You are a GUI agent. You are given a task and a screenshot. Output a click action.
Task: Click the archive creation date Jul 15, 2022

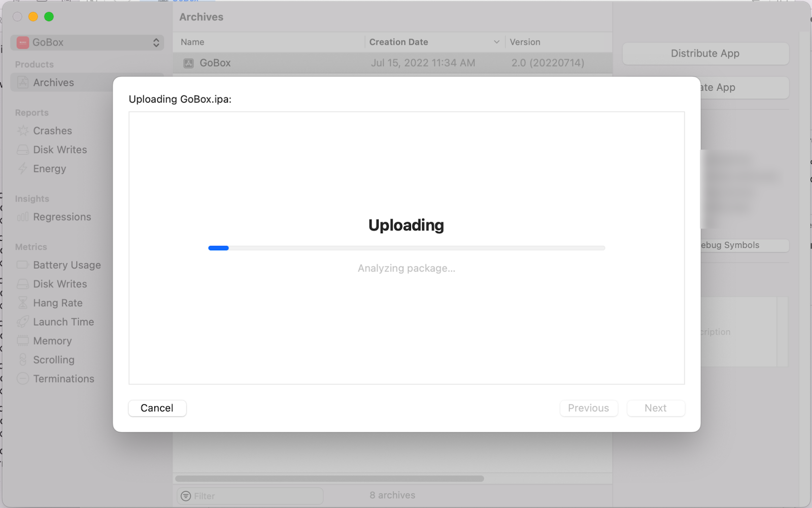tap(423, 63)
